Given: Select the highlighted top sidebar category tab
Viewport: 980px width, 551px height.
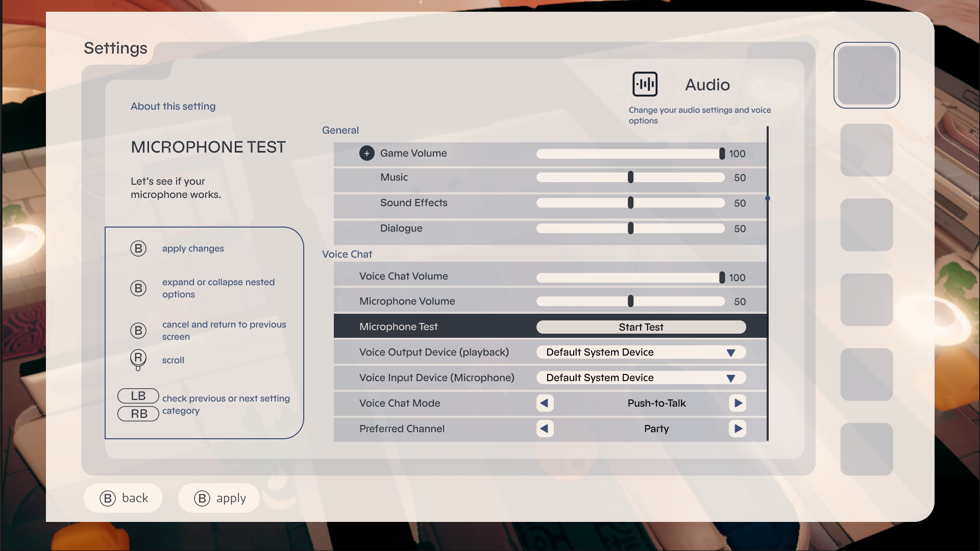Looking at the screenshot, I should (866, 75).
